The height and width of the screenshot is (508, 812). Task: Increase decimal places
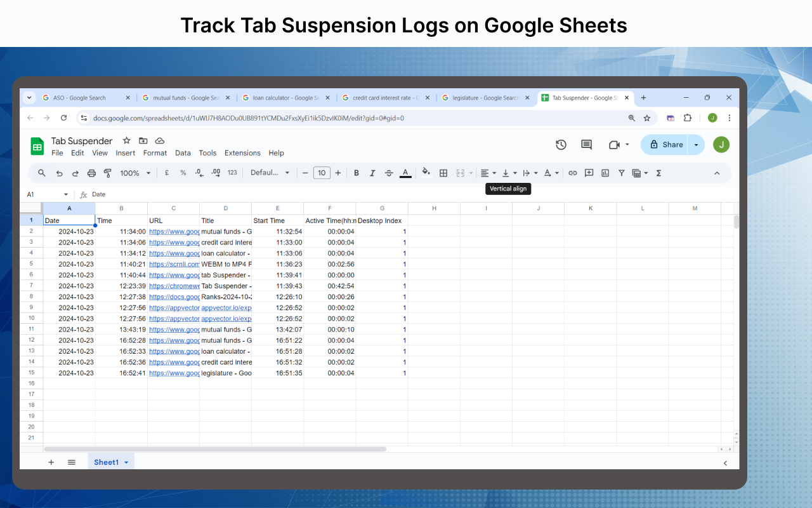[x=216, y=173]
